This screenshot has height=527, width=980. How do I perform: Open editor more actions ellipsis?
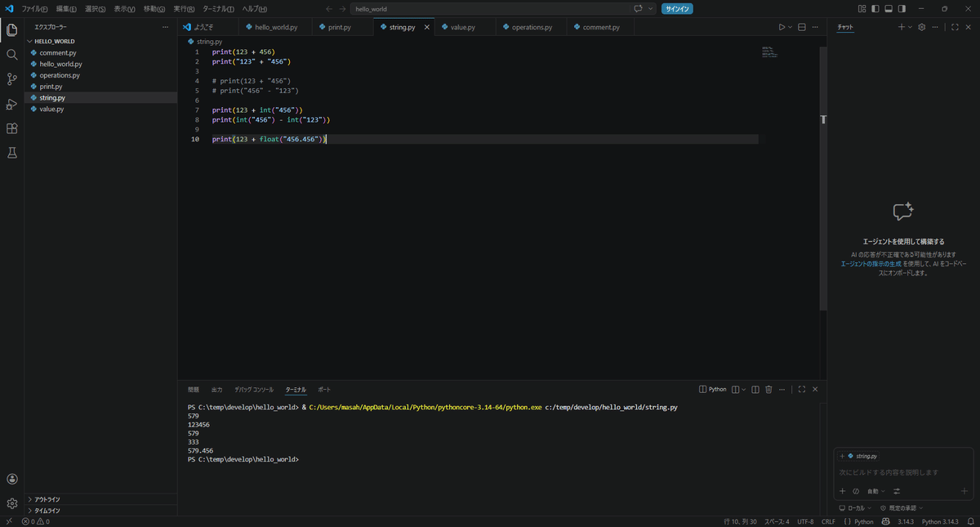tap(815, 27)
